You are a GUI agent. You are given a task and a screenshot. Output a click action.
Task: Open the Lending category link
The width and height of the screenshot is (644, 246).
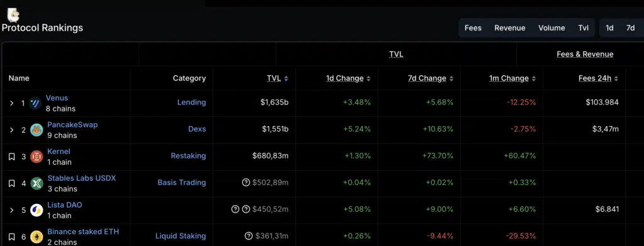pos(191,103)
